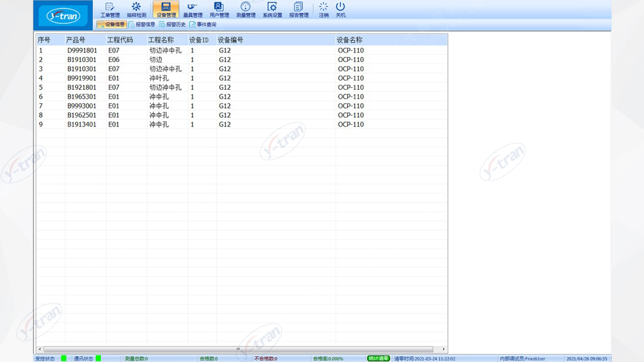644x362 pixels.
Task: Switch to 设备信息 device info tab
Action: (x=111, y=25)
